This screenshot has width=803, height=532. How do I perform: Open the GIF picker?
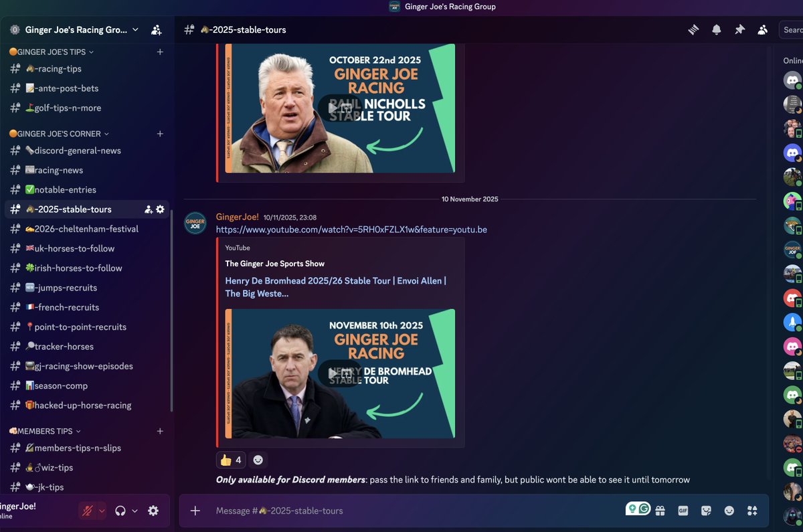point(683,511)
